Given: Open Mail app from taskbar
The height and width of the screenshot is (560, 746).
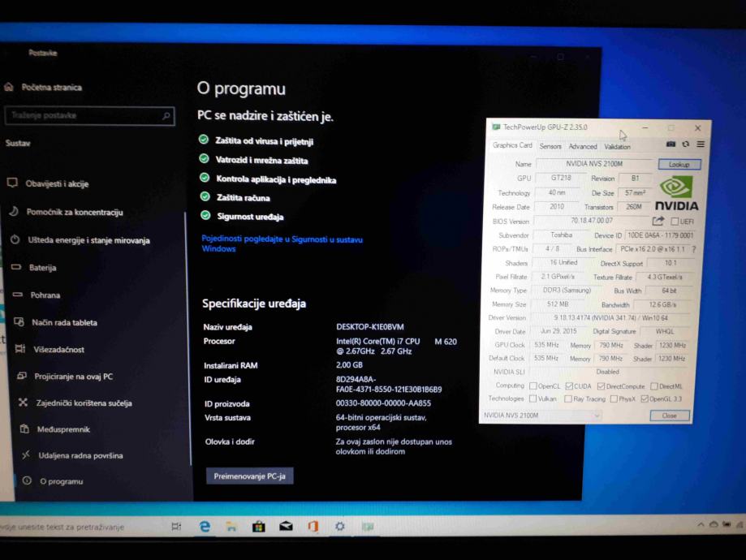Looking at the screenshot, I should tap(286, 526).
